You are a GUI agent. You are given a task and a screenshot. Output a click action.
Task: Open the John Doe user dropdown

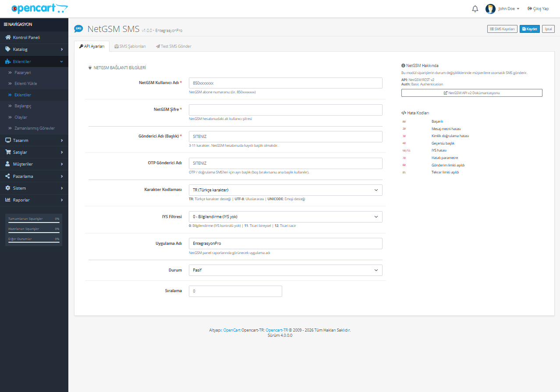coord(509,9)
